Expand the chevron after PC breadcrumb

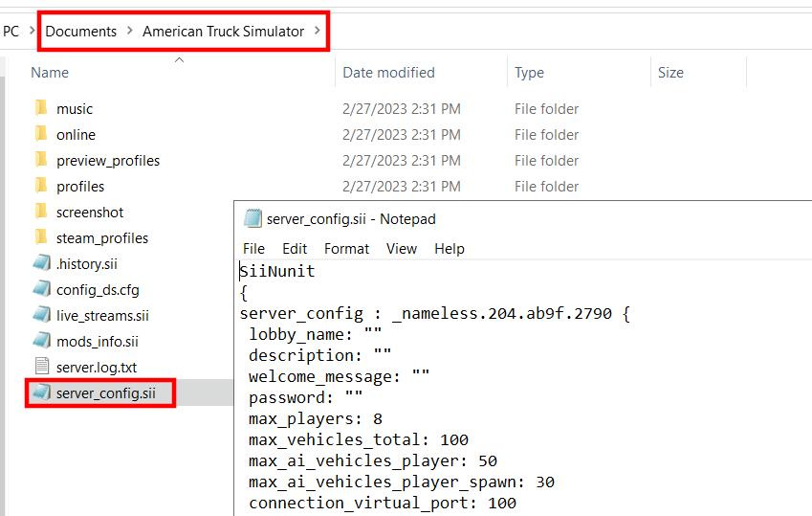tap(33, 31)
